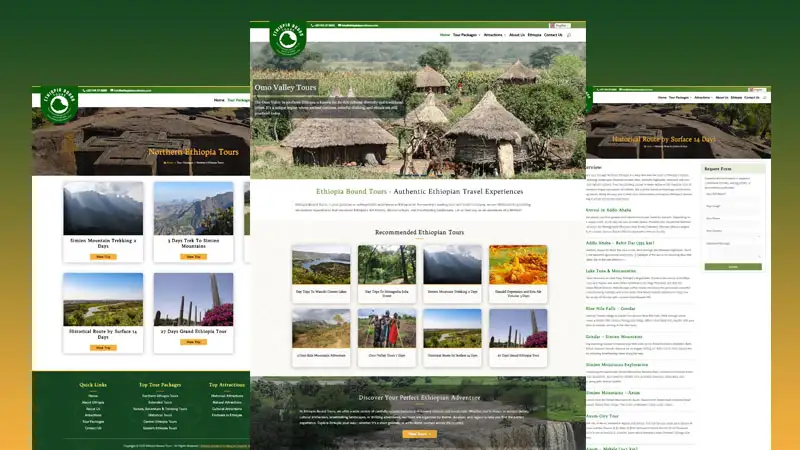Click Axum City Tour itinerary heading
800x450 pixels.
click(x=602, y=416)
